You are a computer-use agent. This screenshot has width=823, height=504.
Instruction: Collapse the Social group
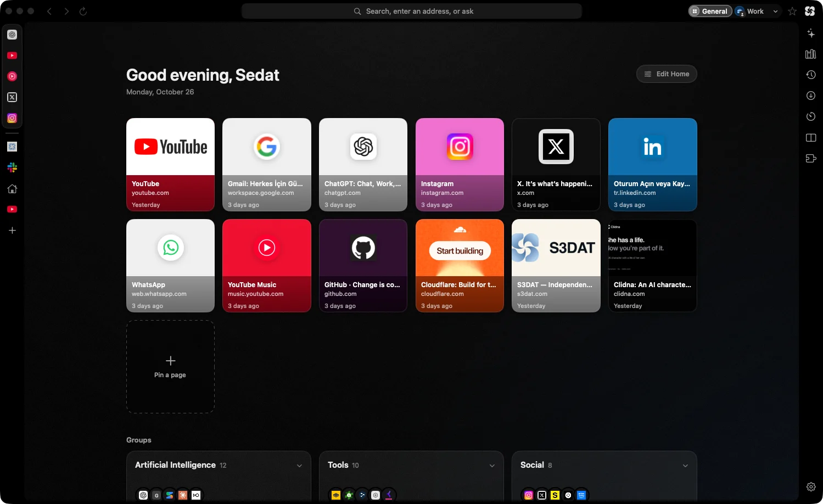pyautogui.click(x=685, y=466)
